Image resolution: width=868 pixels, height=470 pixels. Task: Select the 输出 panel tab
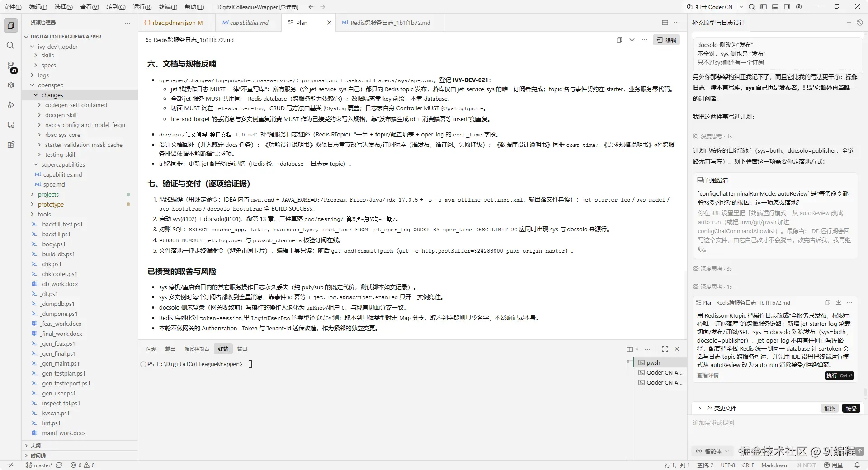170,349
